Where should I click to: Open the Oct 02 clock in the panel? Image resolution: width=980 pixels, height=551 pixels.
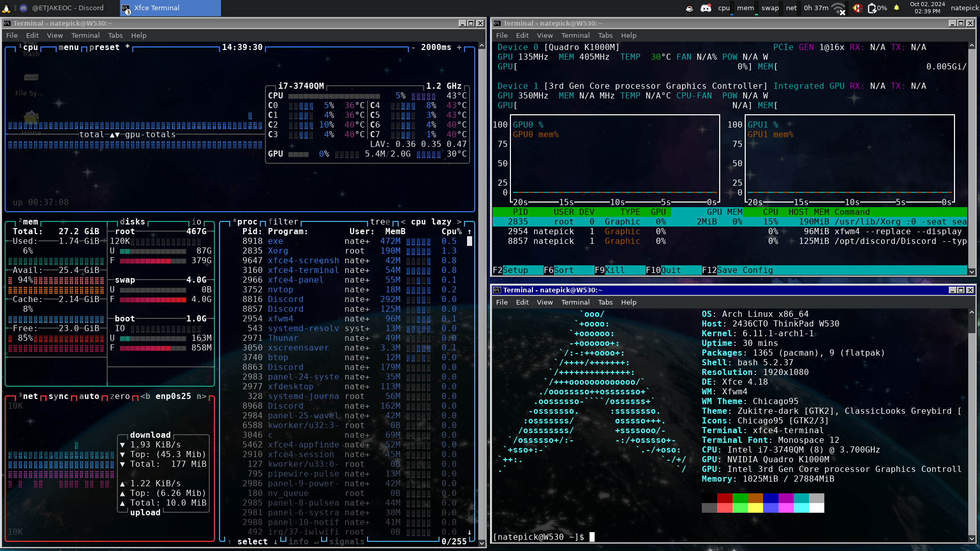click(927, 8)
